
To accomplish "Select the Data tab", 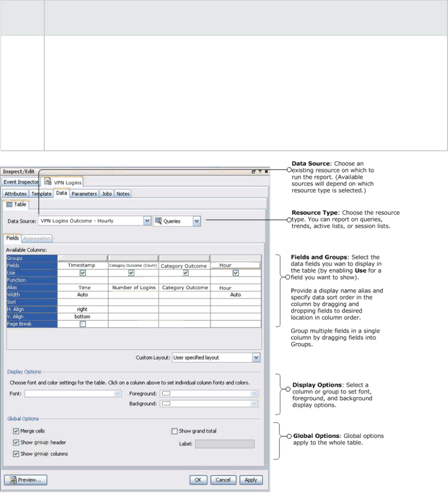I will click(x=62, y=193).
